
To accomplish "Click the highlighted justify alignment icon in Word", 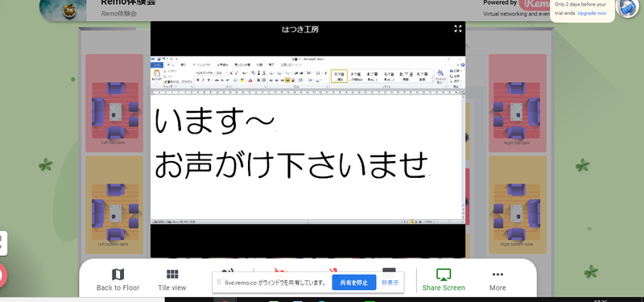I will pyautogui.click(x=287, y=80).
